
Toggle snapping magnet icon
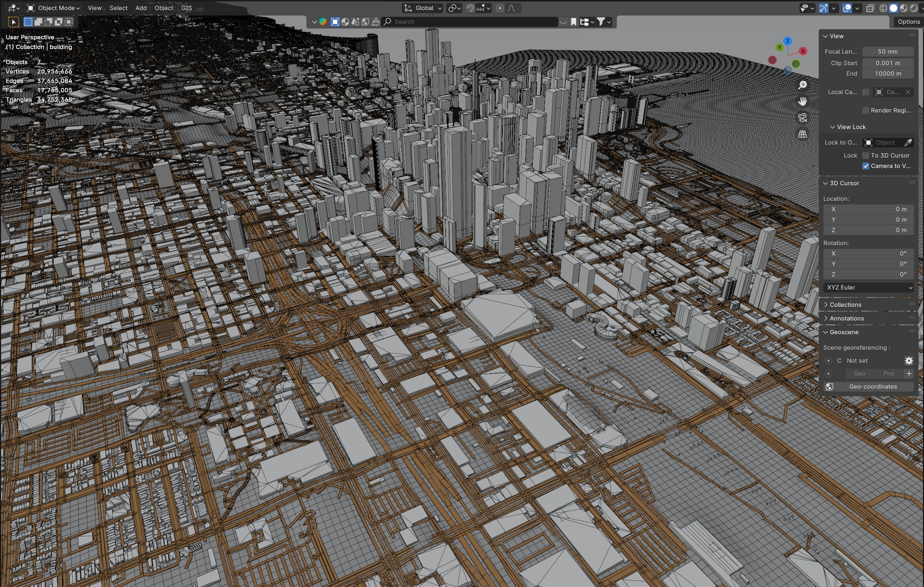[x=470, y=8]
